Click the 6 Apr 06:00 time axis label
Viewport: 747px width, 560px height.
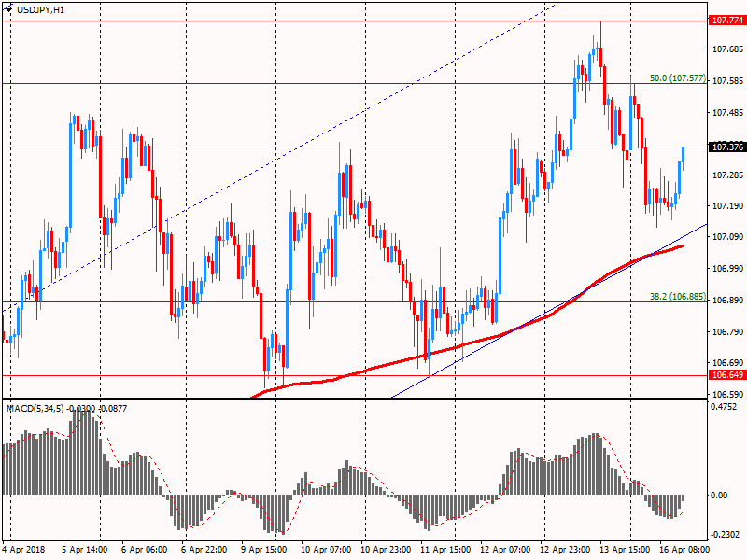pyautogui.click(x=145, y=550)
